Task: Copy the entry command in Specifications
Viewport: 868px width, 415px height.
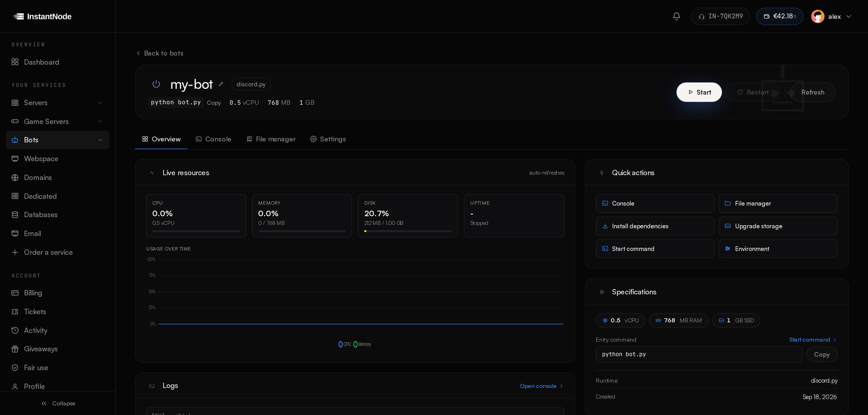Action: (821, 355)
